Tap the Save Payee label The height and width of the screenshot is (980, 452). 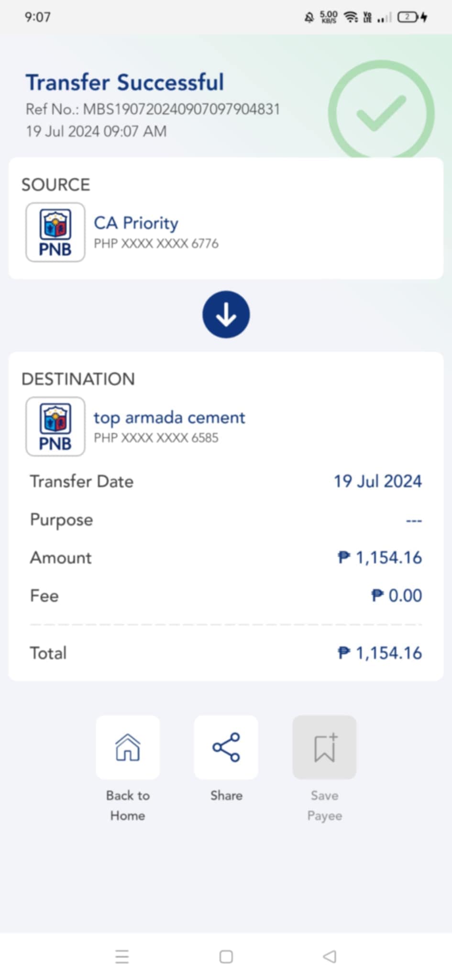(x=324, y=805)
